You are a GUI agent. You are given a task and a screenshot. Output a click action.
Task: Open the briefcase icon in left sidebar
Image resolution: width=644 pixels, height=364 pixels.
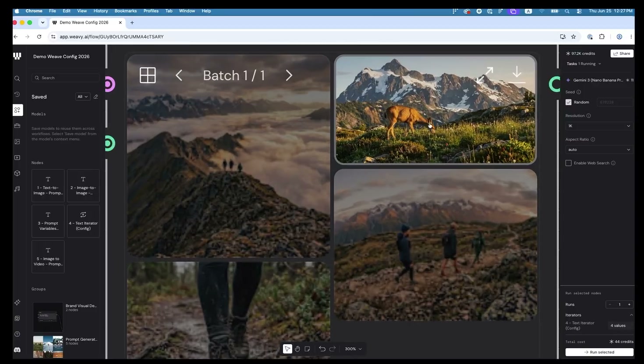17,126
